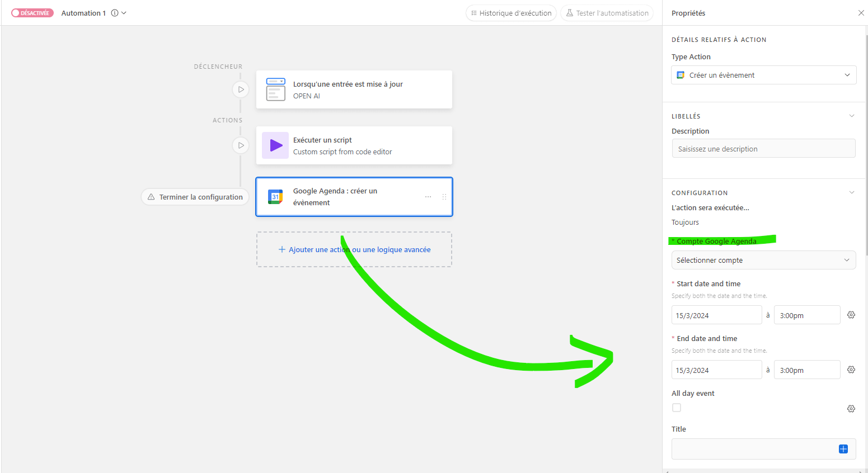Click the info icon next to Automation 1
Viewport: 868px width, 473px height.
click(115, 13)
